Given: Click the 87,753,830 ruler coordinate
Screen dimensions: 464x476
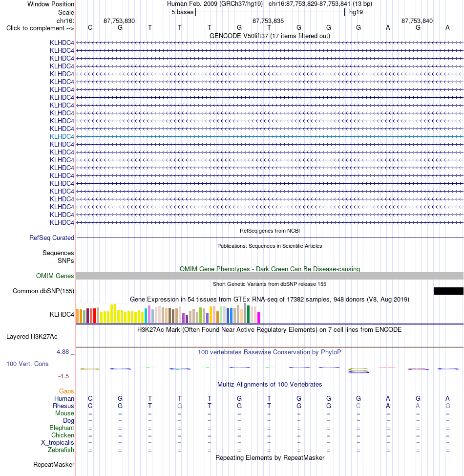Looking at the screenshot, I should click(119, 21).
